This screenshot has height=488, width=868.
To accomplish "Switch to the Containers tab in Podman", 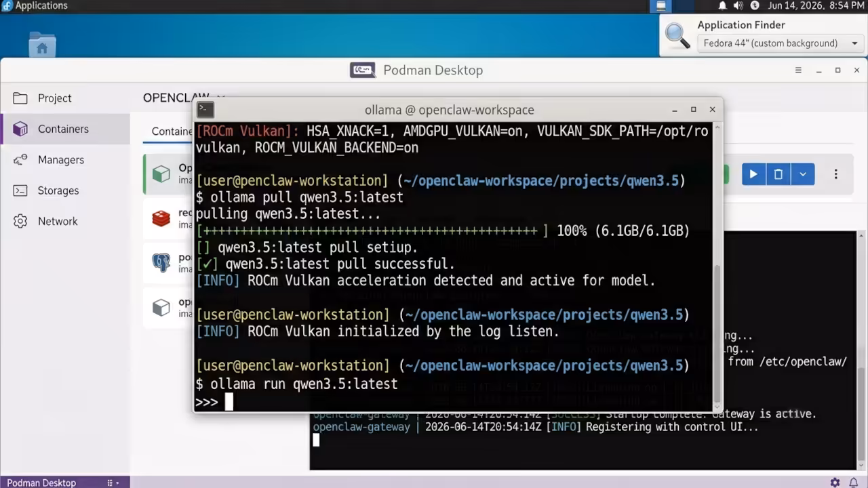I will point(172,131).
